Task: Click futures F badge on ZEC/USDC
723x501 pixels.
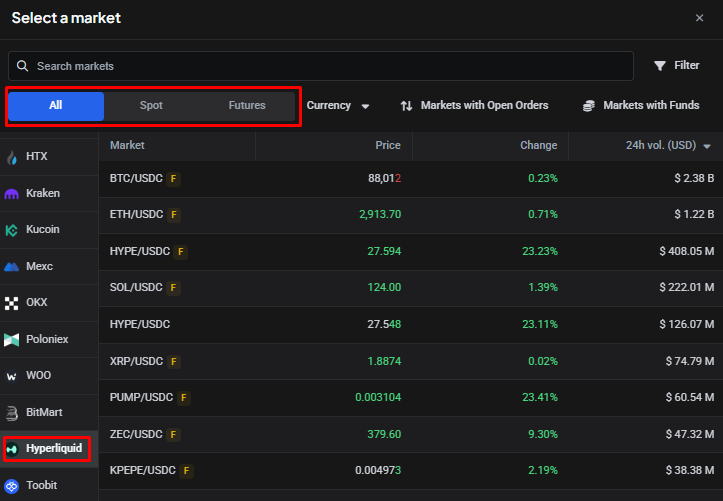Action: pyautogui.click(x=173, y=435)
